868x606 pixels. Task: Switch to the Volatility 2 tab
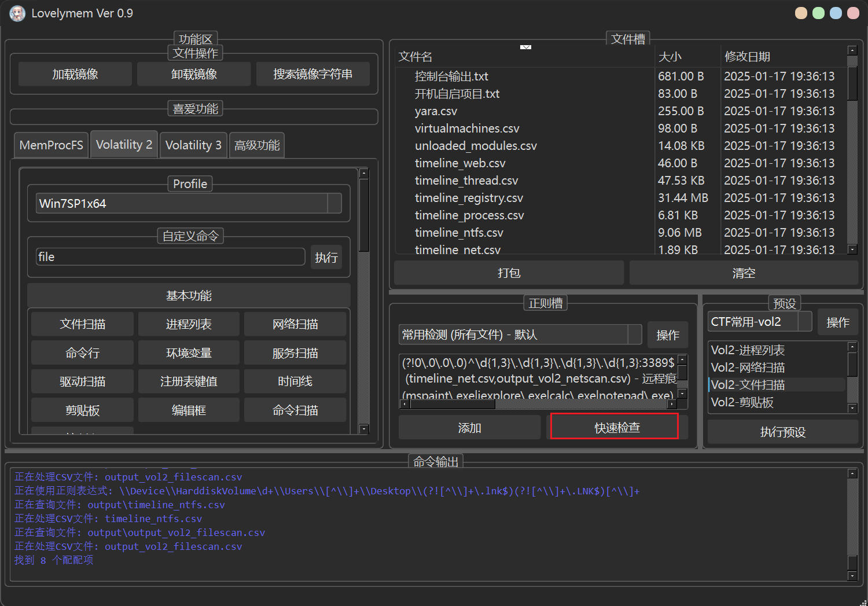click(x=124, y=144)
